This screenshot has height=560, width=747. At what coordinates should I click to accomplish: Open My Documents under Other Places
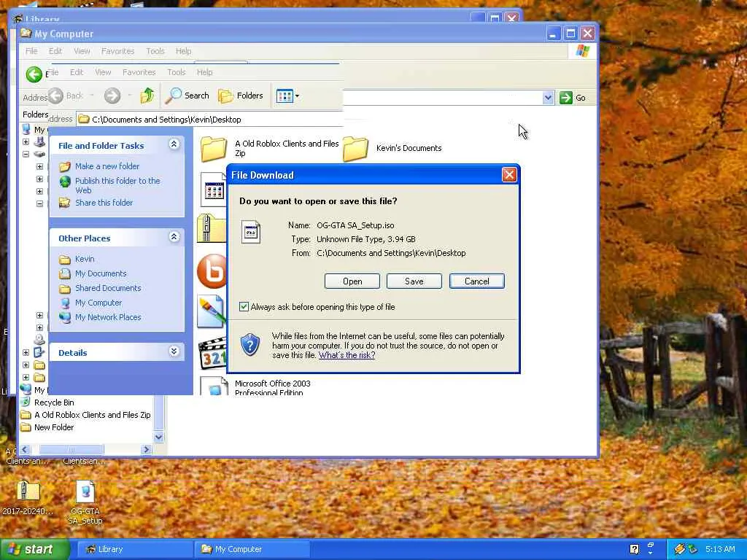coord(101,273)
